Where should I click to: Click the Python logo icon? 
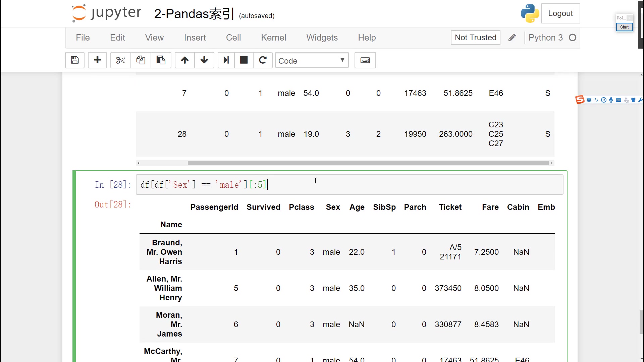[530, 13]
